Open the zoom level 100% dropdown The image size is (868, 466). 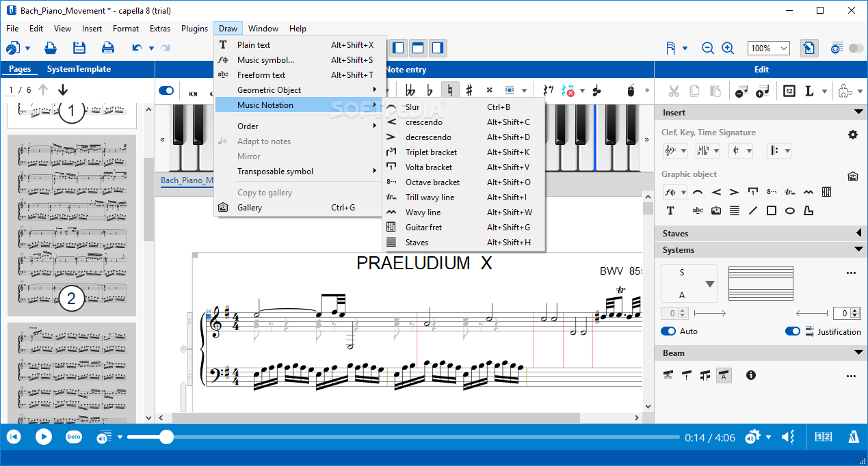[x=768, y=48]
